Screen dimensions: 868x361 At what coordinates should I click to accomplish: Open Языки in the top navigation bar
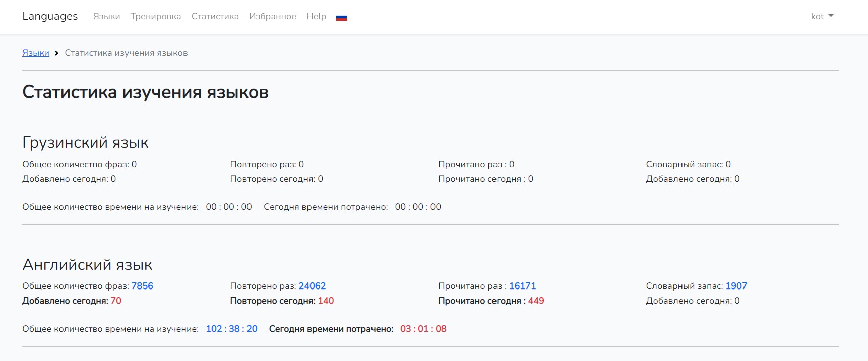pyautogui.click(x=106, y=16)
